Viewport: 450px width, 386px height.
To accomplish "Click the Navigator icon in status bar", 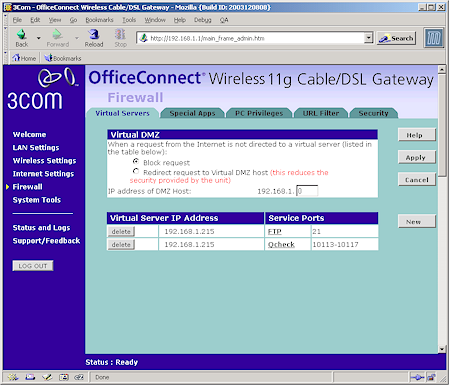I will pos(13,377).
